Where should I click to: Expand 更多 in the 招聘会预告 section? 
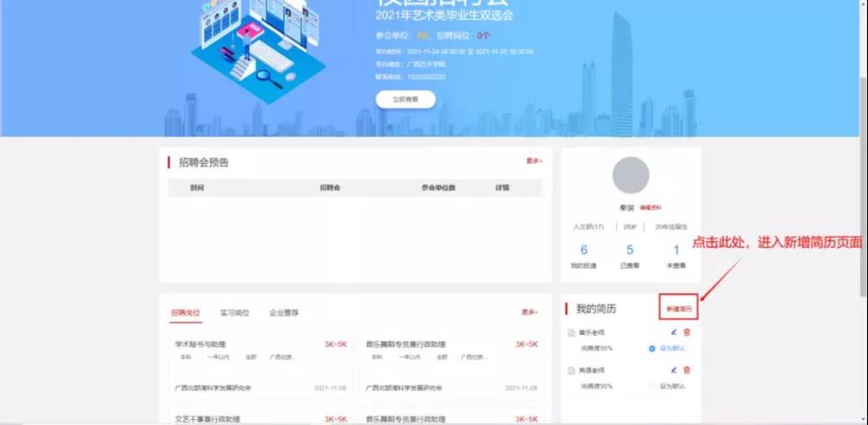tap(533, 161)
